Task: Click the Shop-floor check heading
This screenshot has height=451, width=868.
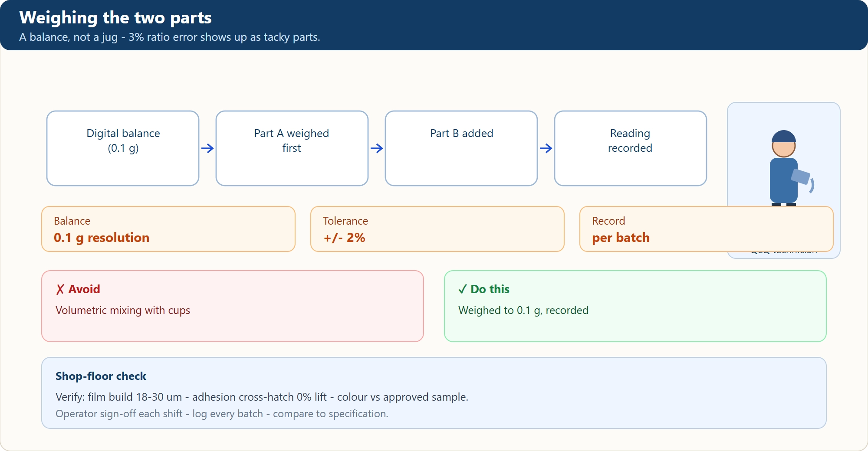Action: 101,376
